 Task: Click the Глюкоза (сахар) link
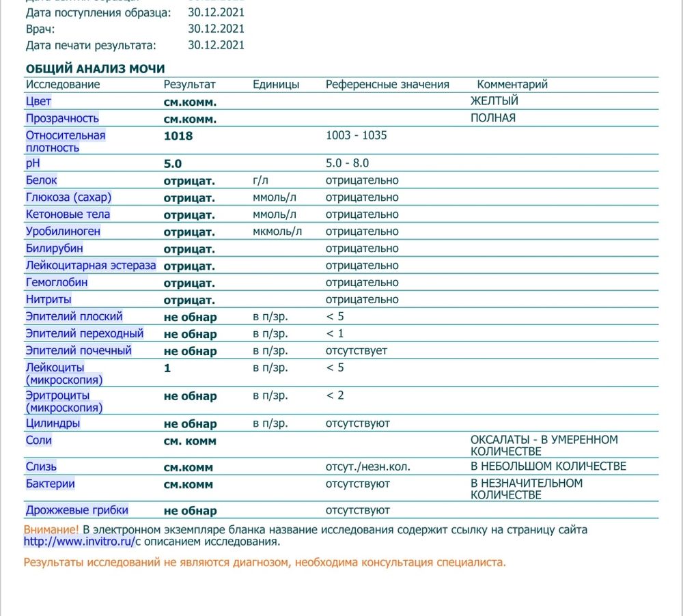tap(68, 197)
